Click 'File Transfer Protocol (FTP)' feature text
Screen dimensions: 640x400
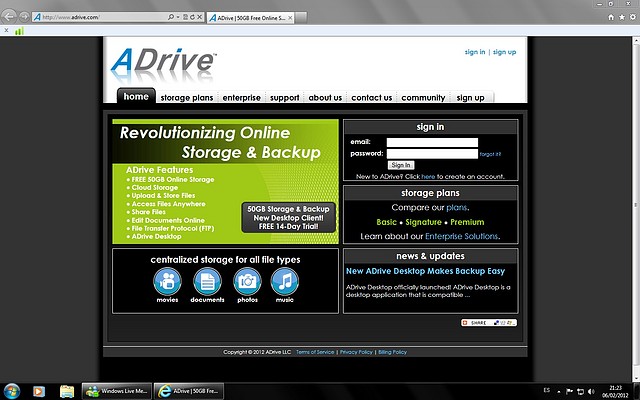[173, 229]
